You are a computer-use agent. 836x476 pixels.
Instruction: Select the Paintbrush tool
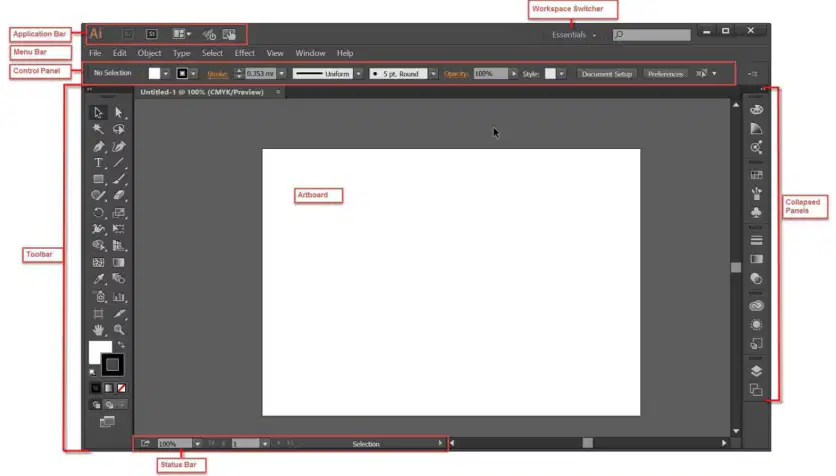coord(118,179)
